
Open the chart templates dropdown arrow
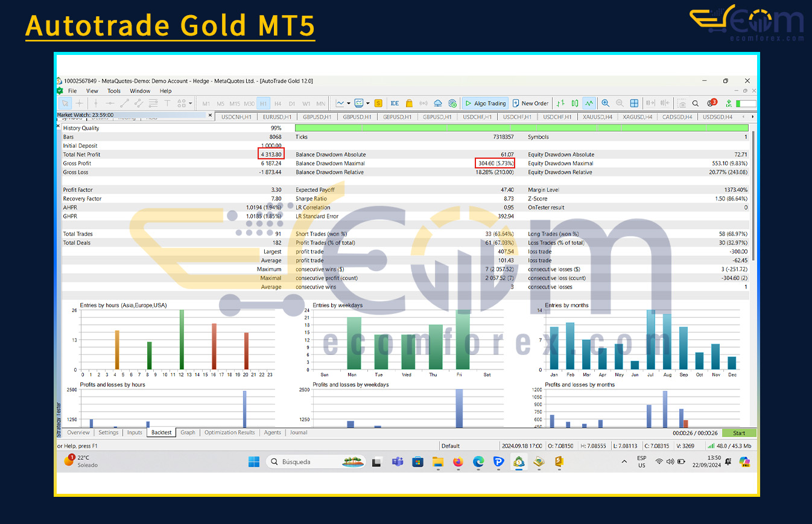click(368, 103)
